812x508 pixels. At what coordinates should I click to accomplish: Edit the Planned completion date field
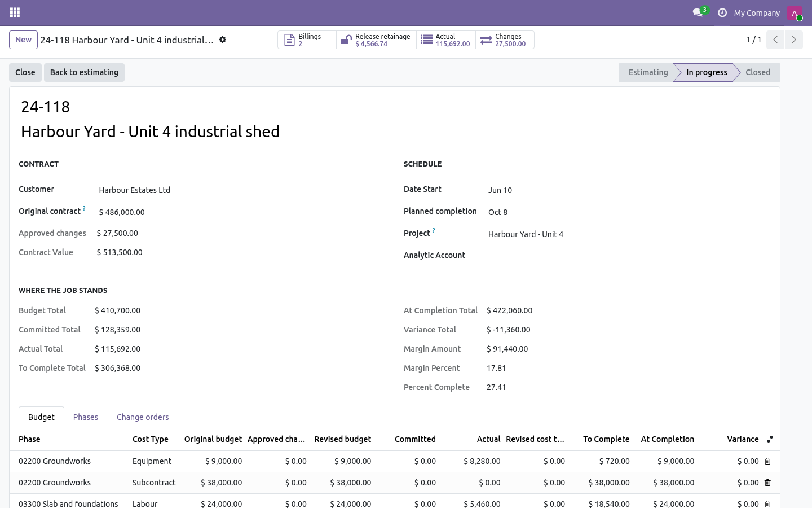coord(628,212)
